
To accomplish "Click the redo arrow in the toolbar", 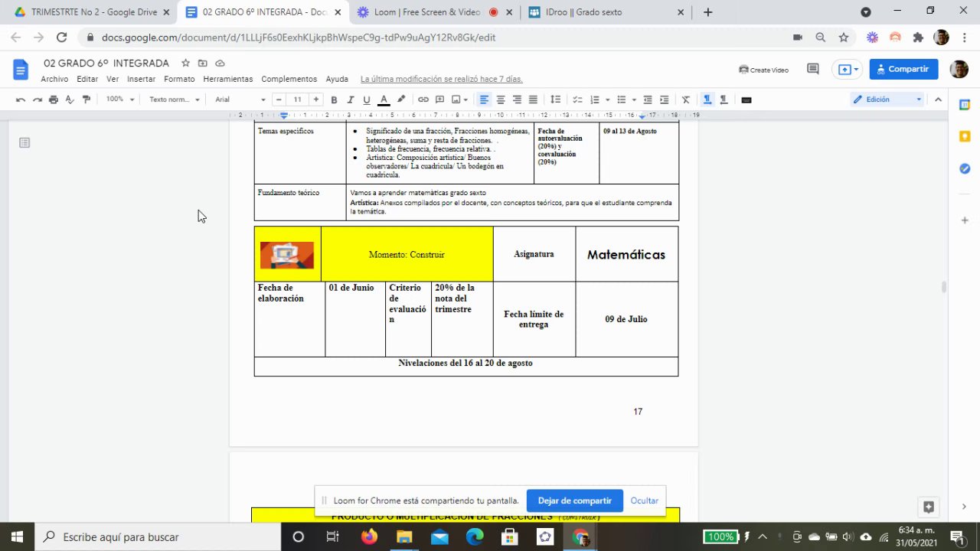I will click(37, 99).
